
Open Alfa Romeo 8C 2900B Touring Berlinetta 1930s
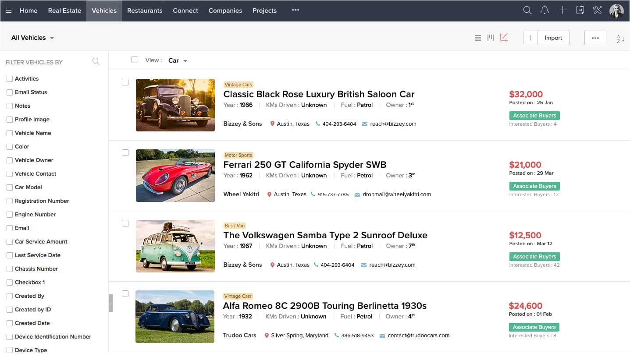click(324, 306)
